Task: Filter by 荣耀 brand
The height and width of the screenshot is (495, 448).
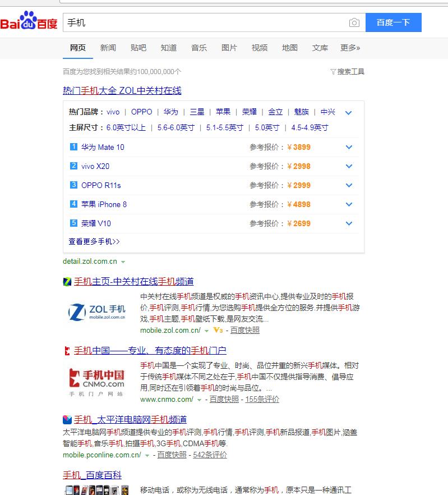Action: pyautogui.click(x=250, y=112)
